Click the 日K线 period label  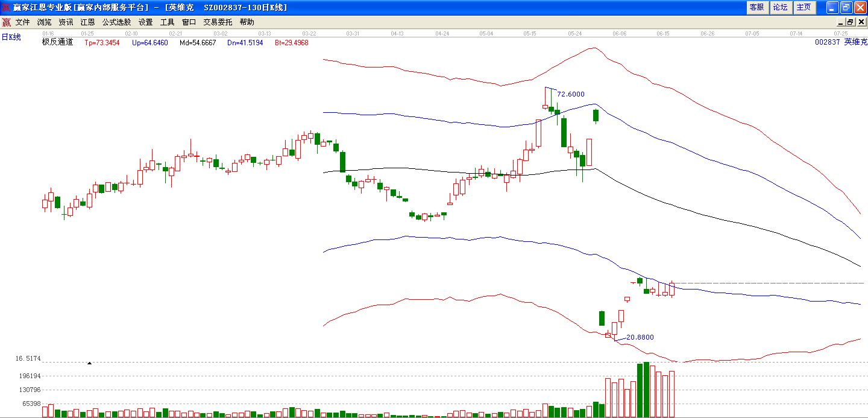click(x=11, y=37)
